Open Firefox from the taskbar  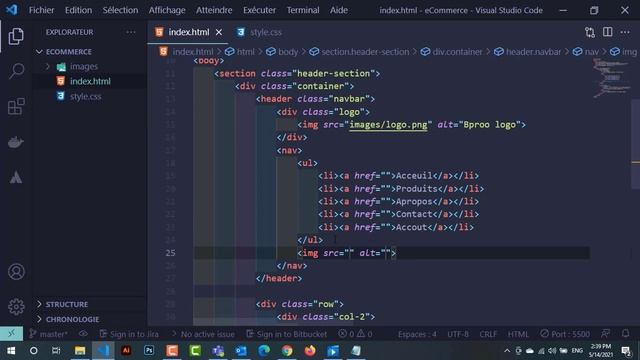pos(310,351)
